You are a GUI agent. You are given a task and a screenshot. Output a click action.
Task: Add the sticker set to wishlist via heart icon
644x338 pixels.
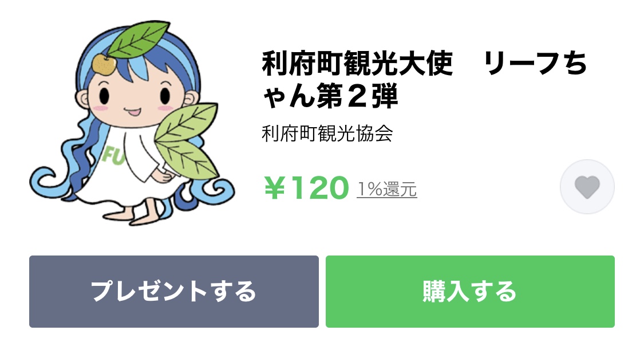coord(587,187)
